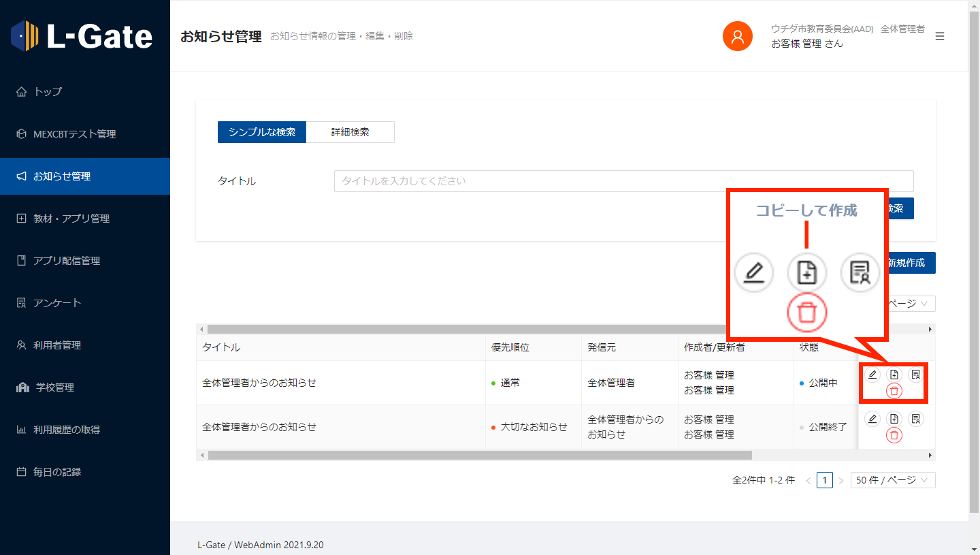Click the タイトル search input field
This screenshot has height=555, width=980.
623,181
